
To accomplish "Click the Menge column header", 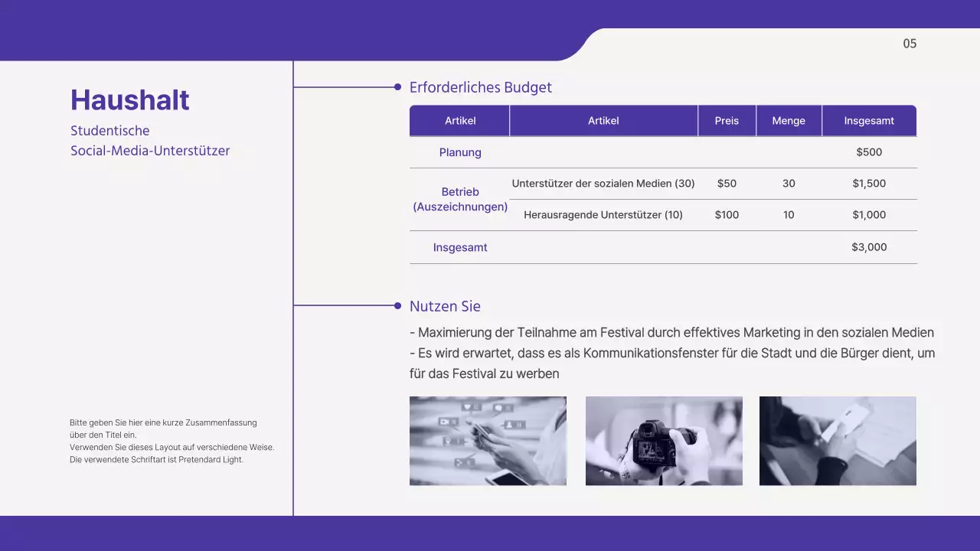I will pos(789,121).
